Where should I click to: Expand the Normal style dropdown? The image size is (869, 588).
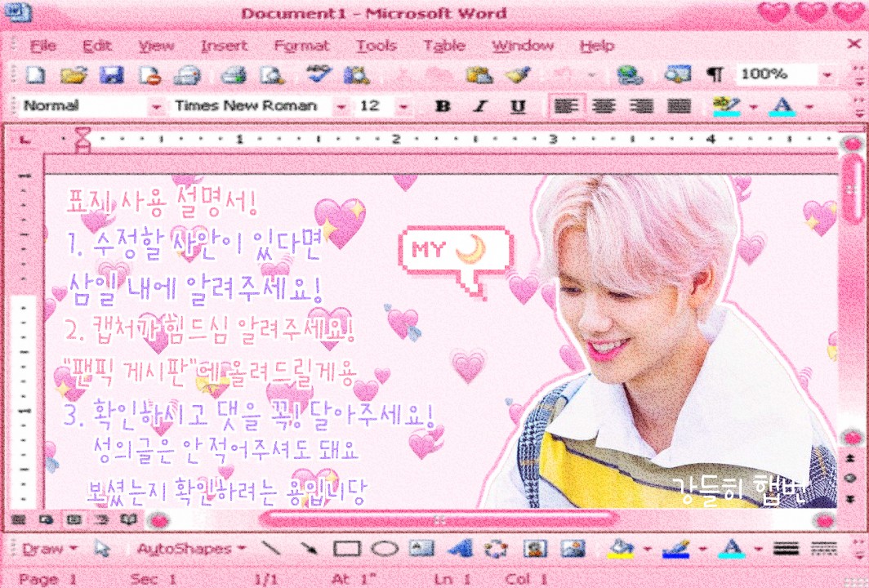pyautogui.click(x=156, y=106)
